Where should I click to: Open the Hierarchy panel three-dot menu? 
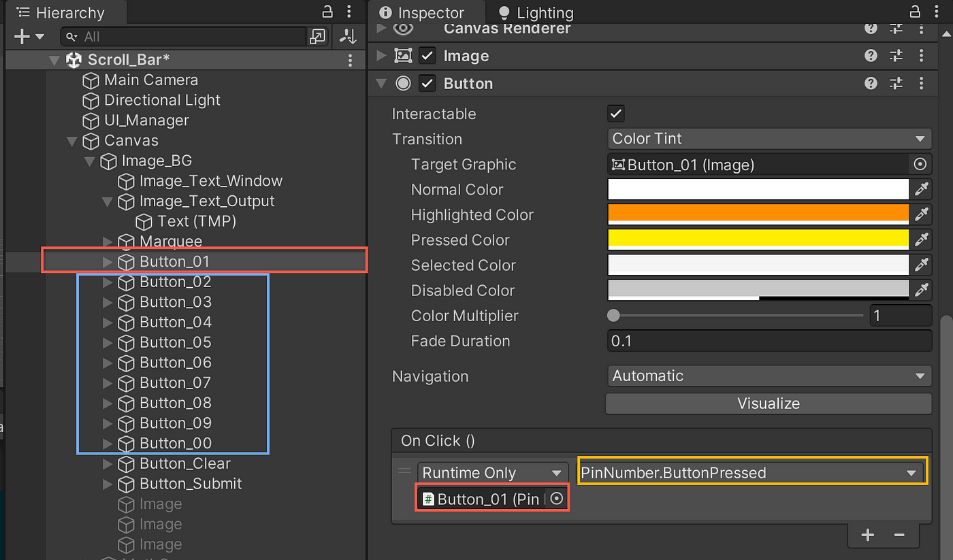pyautogui.click(x=349, y=12)
